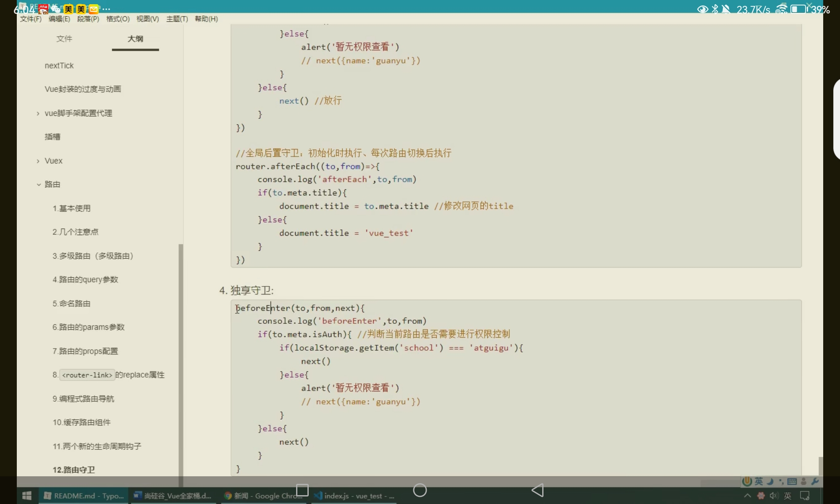840x504 pixels.
Task: Collapse the 路由 outline section
Action: pos(38,184)
